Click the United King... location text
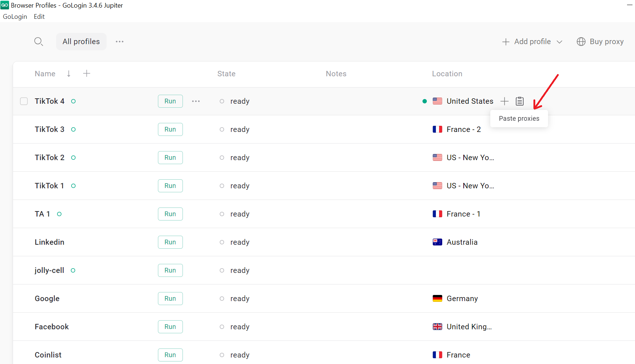Viewport: 635px width, 364px height. point(469,327)
